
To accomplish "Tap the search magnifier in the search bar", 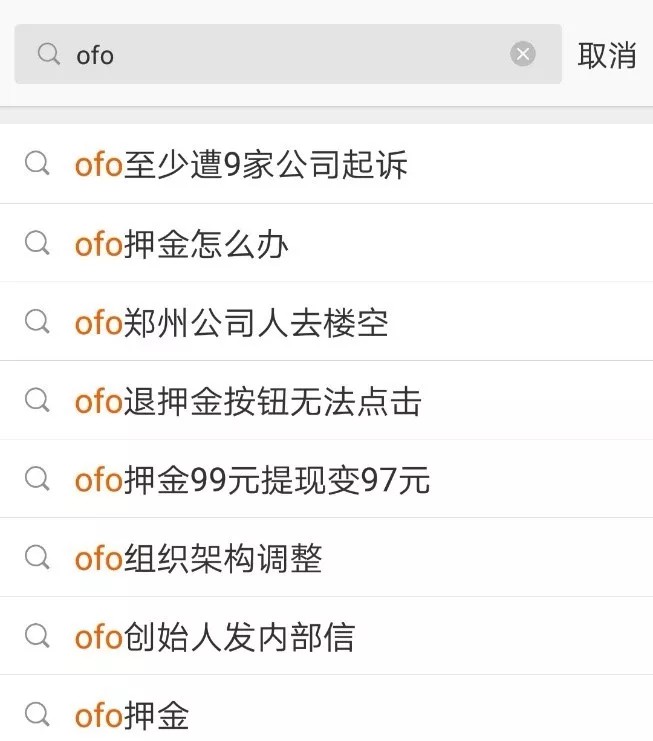I will point(48,54).
